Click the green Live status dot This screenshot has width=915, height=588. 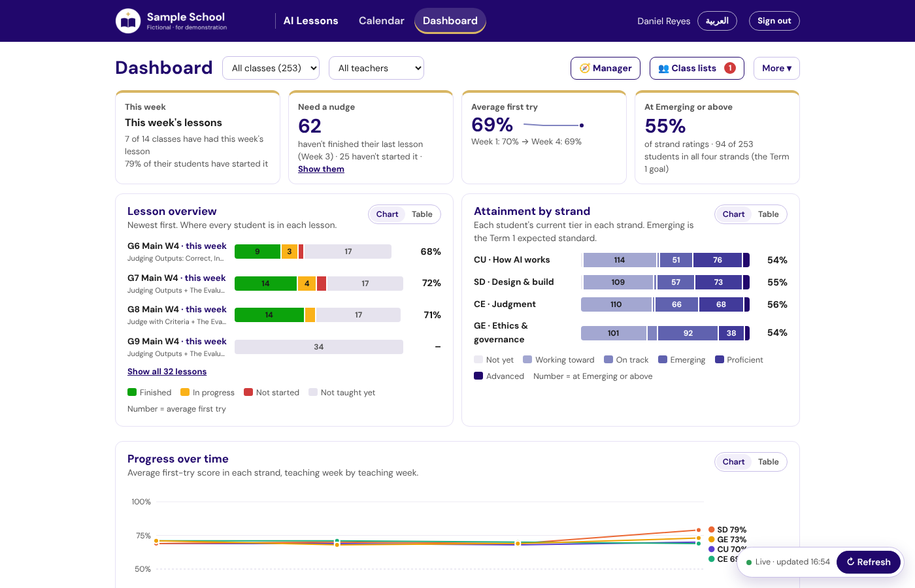point(749,562)
